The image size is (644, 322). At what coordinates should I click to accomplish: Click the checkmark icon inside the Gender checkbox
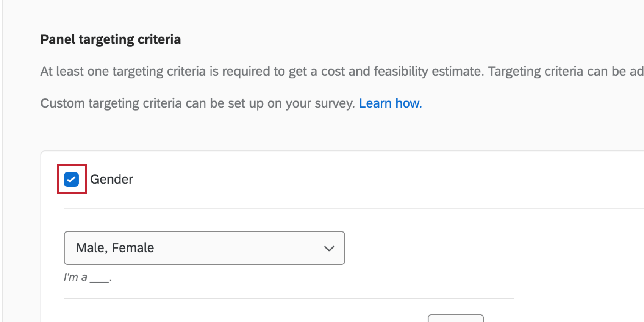72,179
